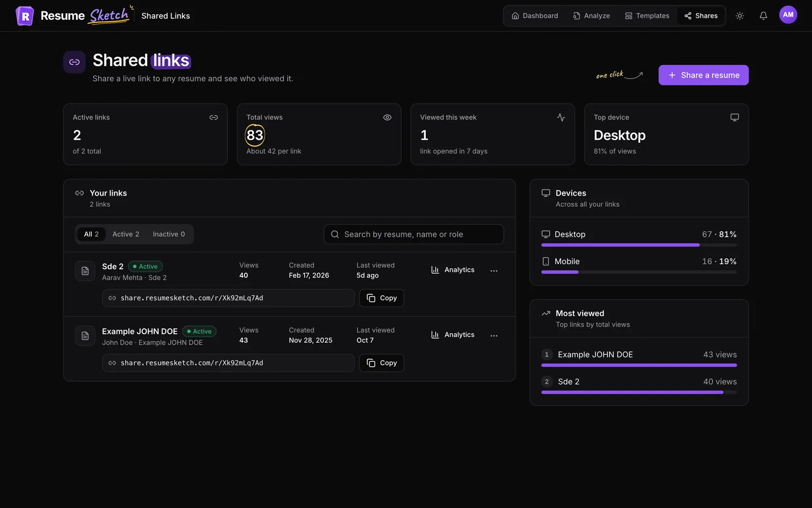The width and height of the screenshot is (812, 508).
Task: Click the 'Feb 17, 2026' created date
Action: 309,275
